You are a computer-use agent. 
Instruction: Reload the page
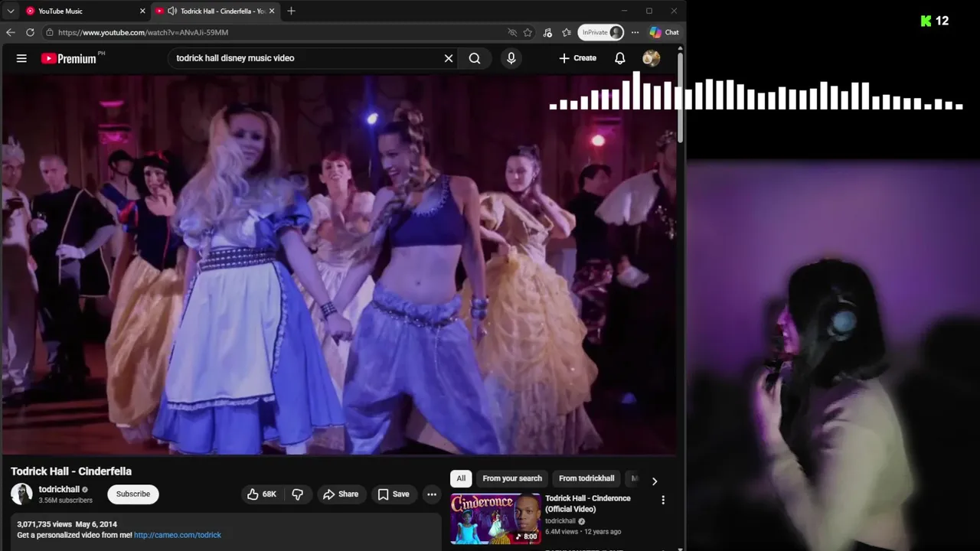pyautogui.click(x=30, y=32)
